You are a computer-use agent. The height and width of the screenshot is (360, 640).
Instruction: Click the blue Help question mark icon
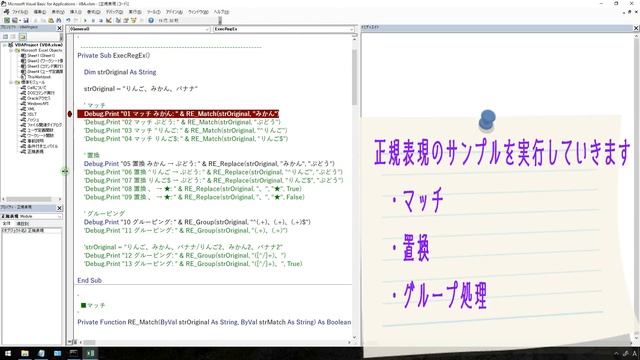(151, 20)
